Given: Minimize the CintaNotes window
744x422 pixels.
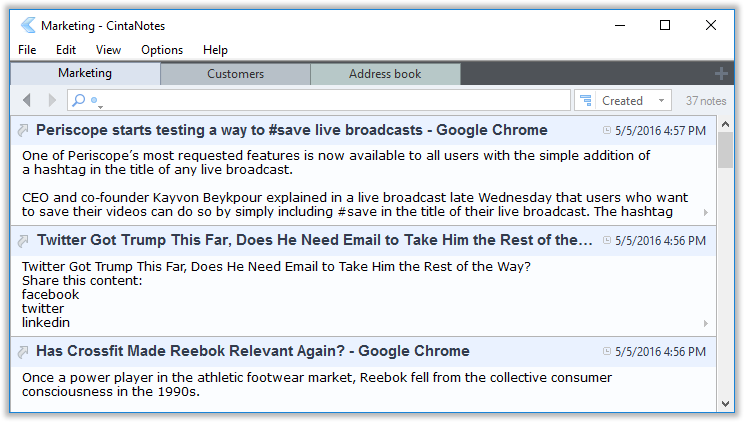Looking at the screenshot, I should click(x=620, y=25).
